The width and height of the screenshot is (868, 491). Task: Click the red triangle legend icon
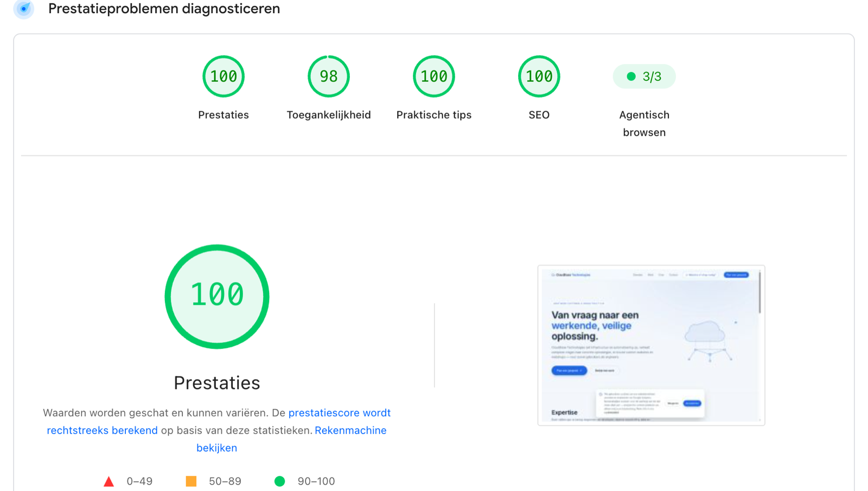pyautogui.click(x=109, y=481)
